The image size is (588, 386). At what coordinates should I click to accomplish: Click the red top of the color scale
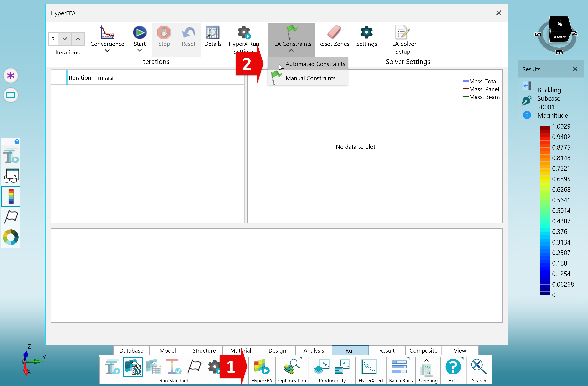(x=545, y=129)
